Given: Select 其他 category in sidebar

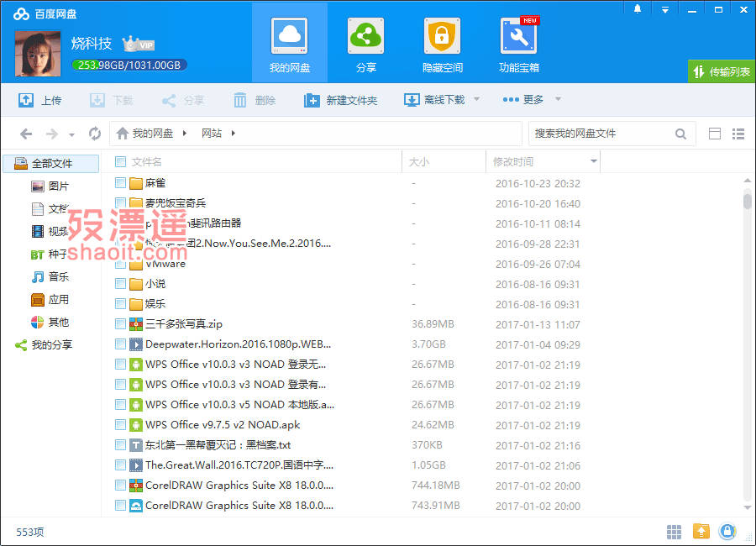Looking at the screenshot, I should point(50,323).
